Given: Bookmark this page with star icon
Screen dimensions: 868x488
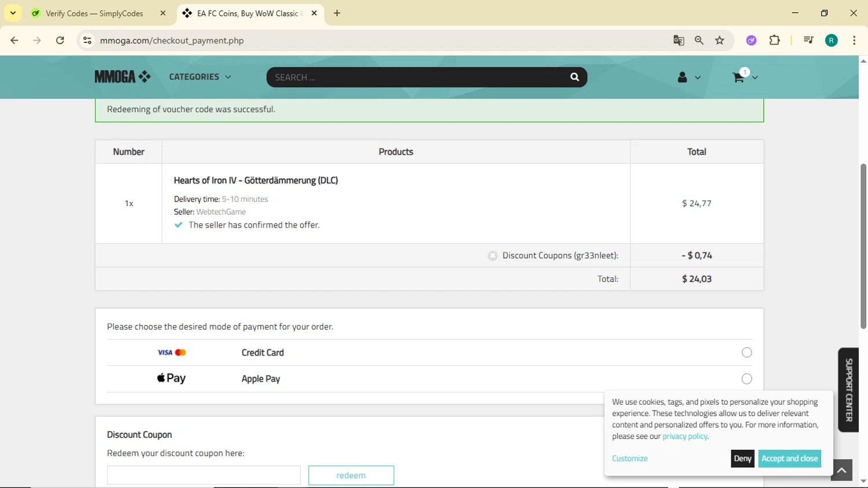Looking at the screenshot, I should [x=719, y=41].
